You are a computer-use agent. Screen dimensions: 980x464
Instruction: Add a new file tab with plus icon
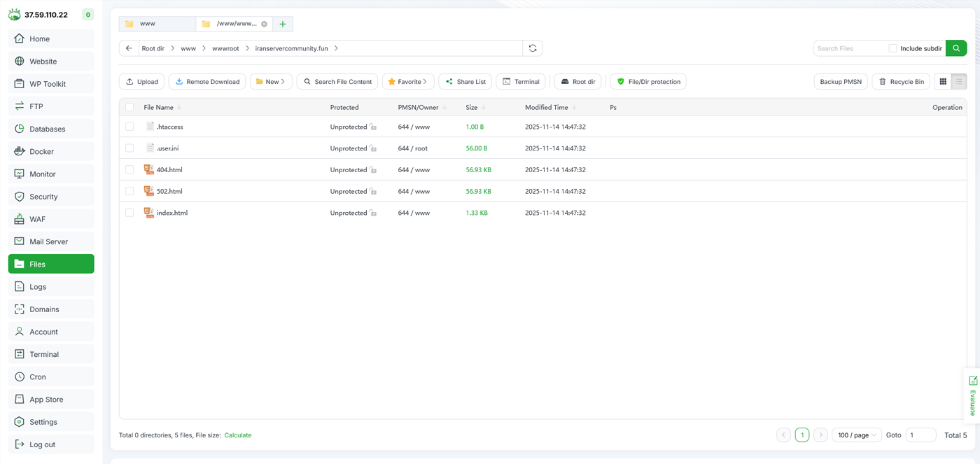pos(283,24)
